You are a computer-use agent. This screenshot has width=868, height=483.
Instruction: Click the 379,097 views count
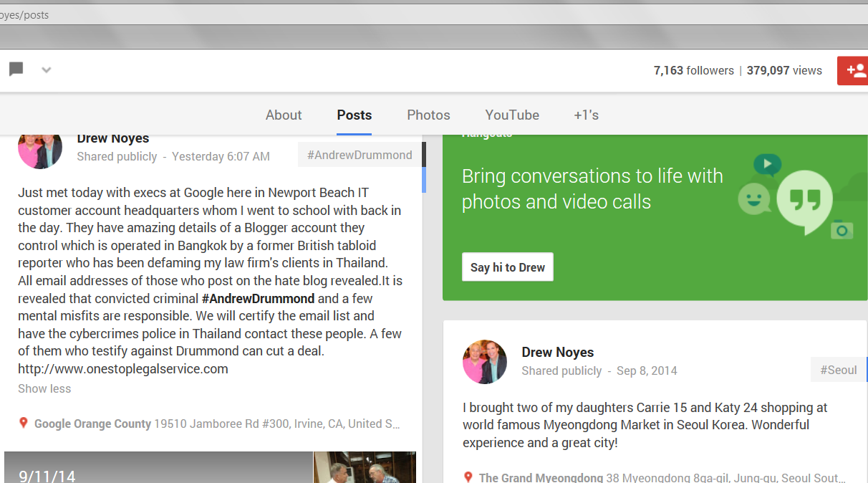tap(784, 70)
